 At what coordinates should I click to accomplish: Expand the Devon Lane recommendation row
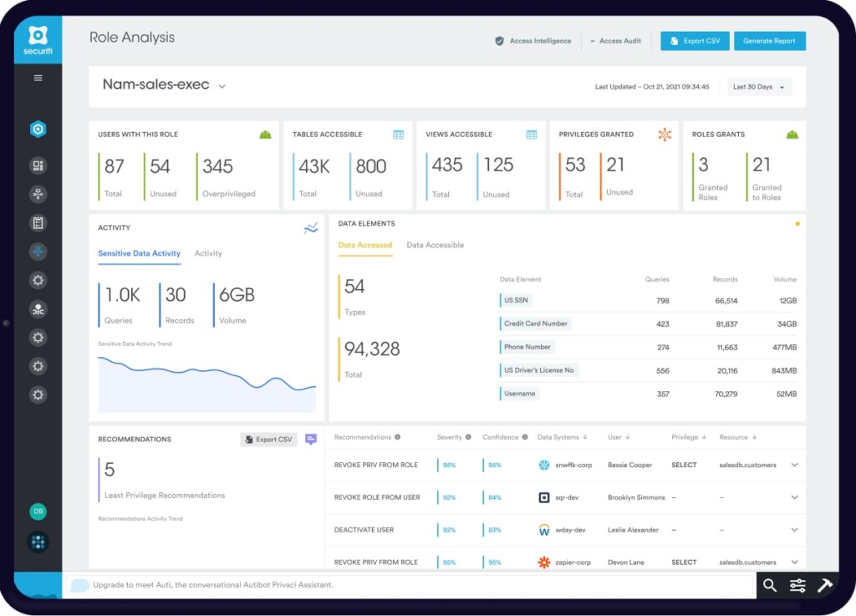click(x=794, y=562)
